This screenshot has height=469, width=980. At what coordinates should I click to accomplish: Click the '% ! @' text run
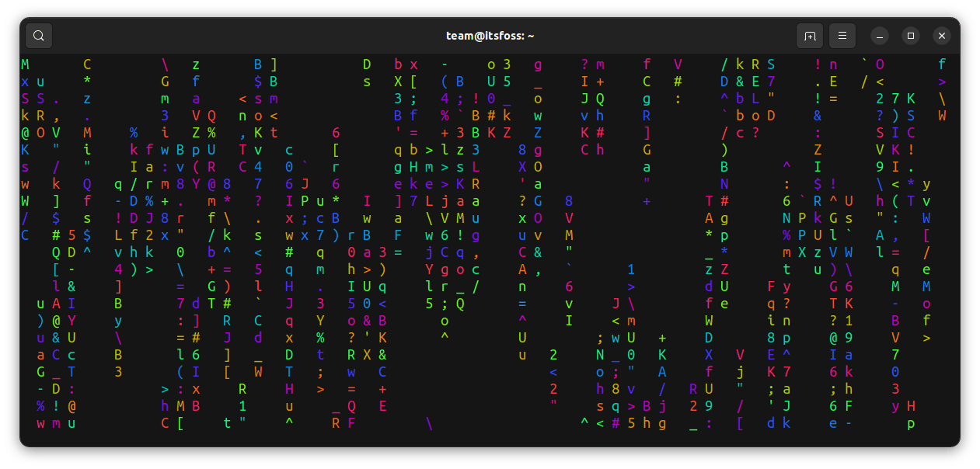point(56,406)
